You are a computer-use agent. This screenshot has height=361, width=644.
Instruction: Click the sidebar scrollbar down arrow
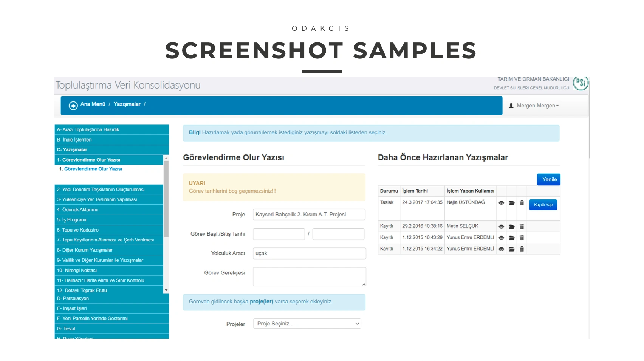(166, 290)
